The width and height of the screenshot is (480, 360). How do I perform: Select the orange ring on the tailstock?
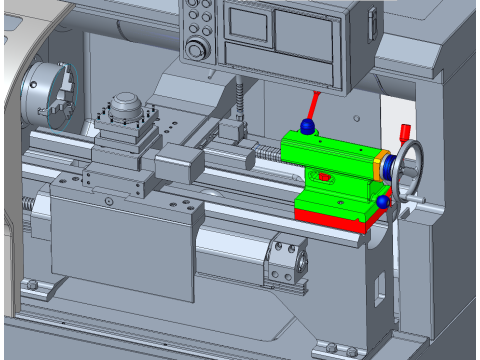[381, 165]
